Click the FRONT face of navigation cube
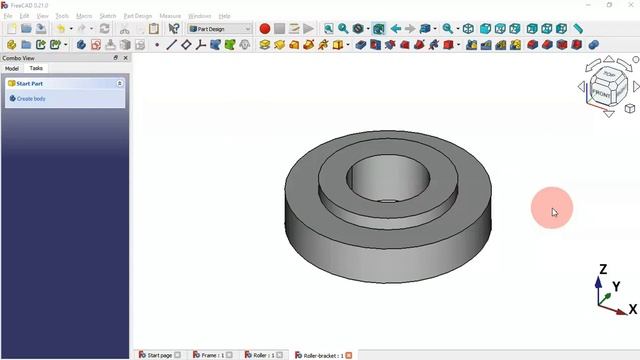 coord(602,93)
